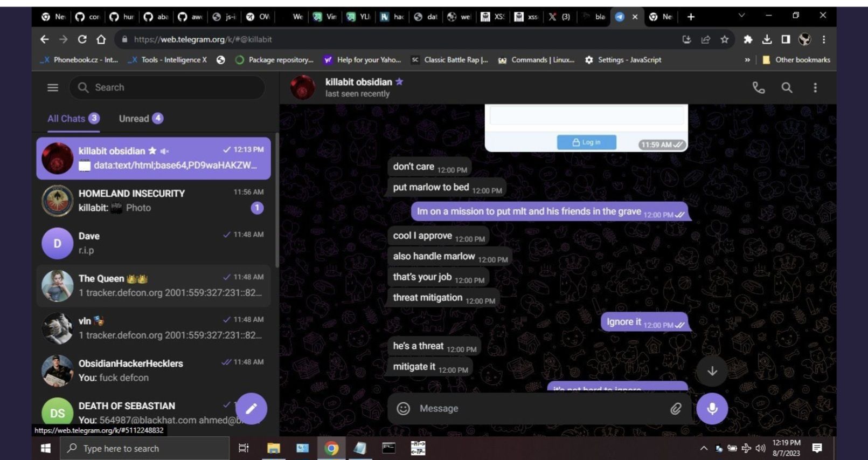868x460 pixels.
Task: Type in the Message input field
Action: (539, 409)
